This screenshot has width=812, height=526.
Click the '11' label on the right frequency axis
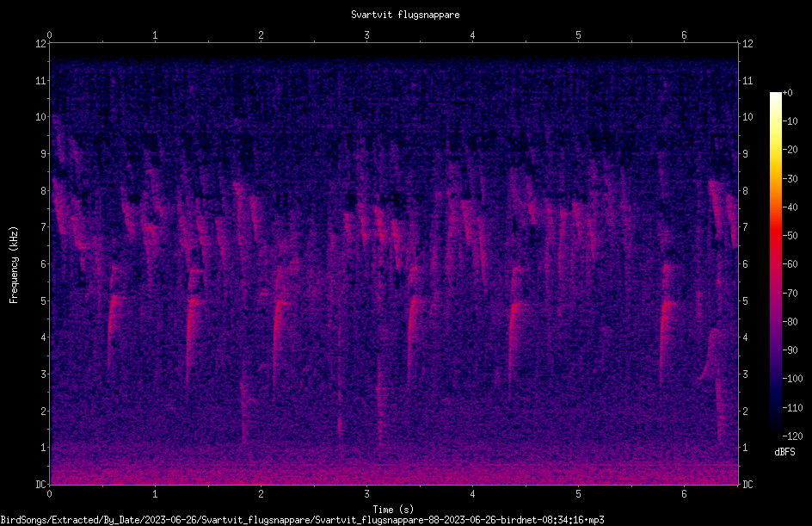[747, 80]
